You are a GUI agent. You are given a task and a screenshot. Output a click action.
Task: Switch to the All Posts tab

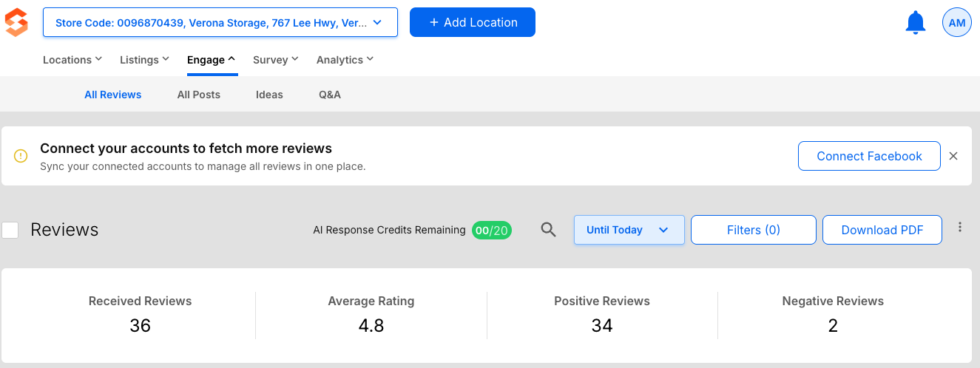pyautogui.click(x=198, y=95)
